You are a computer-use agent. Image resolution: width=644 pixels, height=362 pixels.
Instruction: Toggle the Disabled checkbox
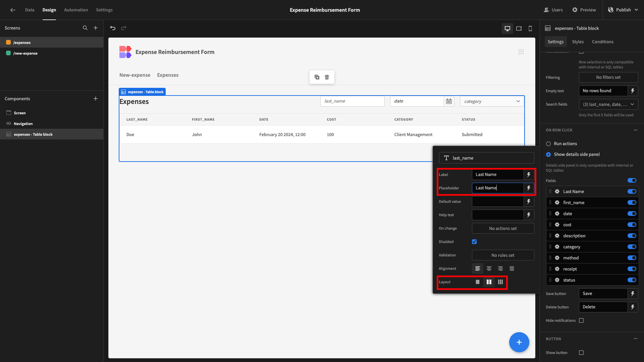coord(474,242)
